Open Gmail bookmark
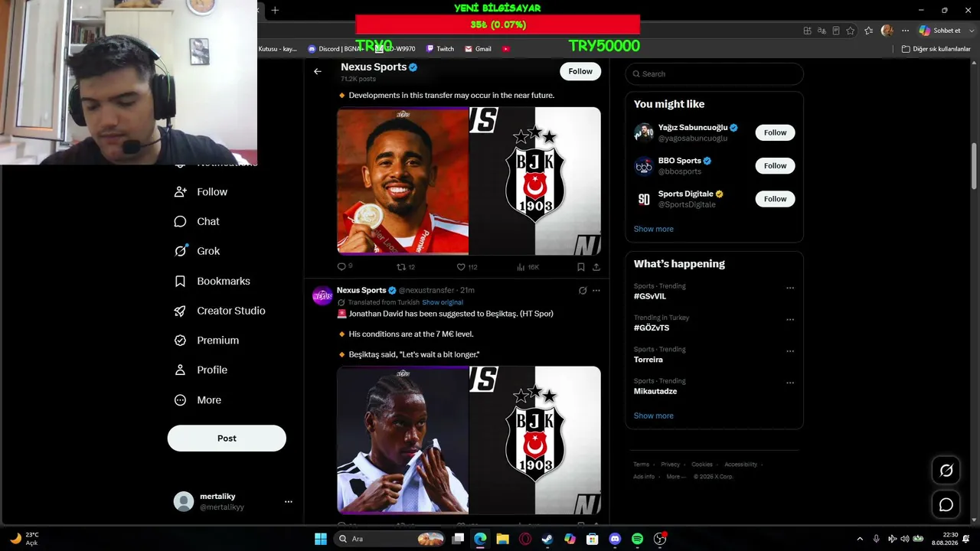This screenshot has height=551, width=980. [478, 49]
